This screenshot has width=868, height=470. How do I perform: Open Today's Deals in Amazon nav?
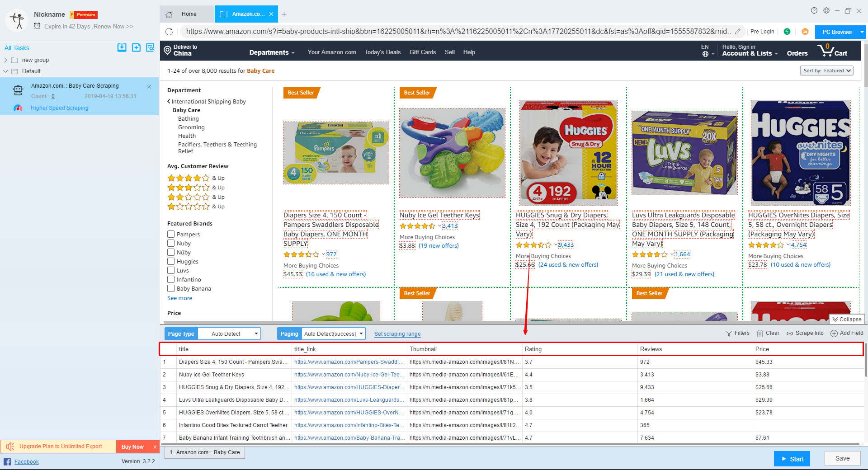382,52
